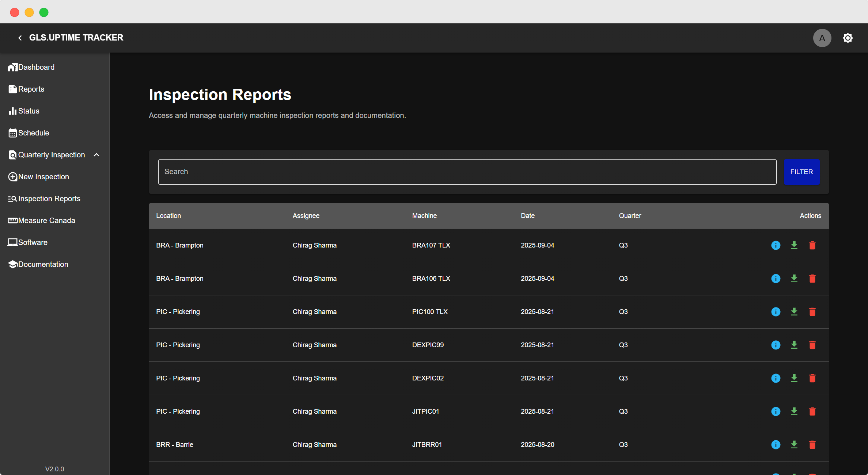Download the JITBRR01 report
Screen dimensions: 868x475
(x=794, y=444)
